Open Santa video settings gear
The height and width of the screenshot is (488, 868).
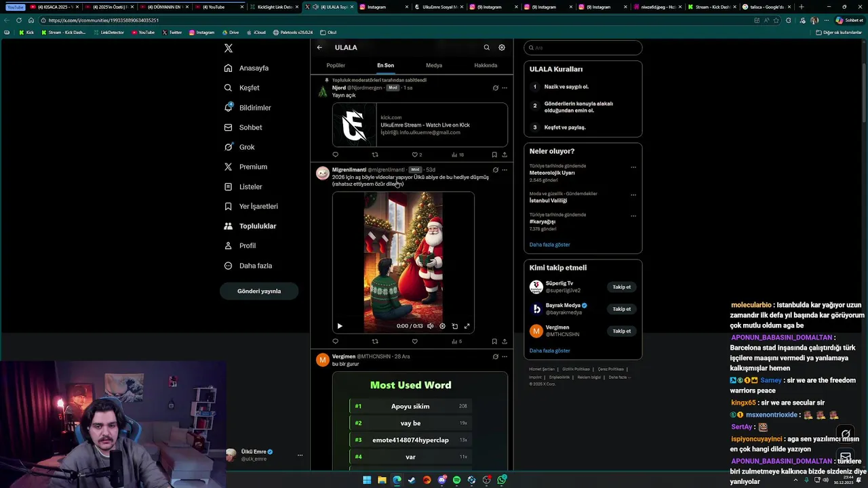click(442, 326)
